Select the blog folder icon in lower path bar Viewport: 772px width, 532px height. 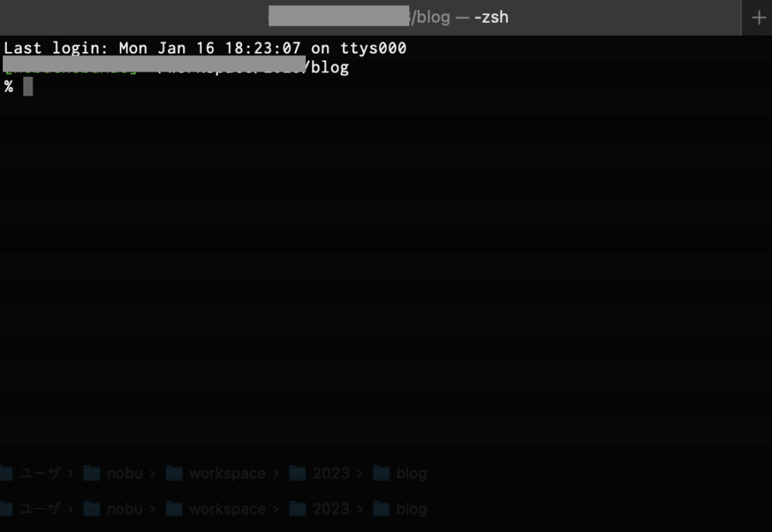pos(382,509)
